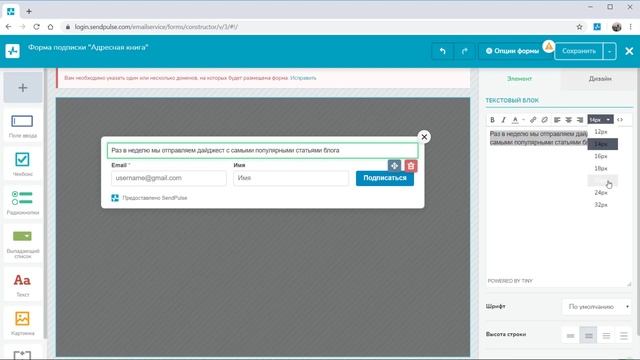This screenshot has width=640, height=360.
Task: Click the Исправить link in the warning
Action: point(303,78)
